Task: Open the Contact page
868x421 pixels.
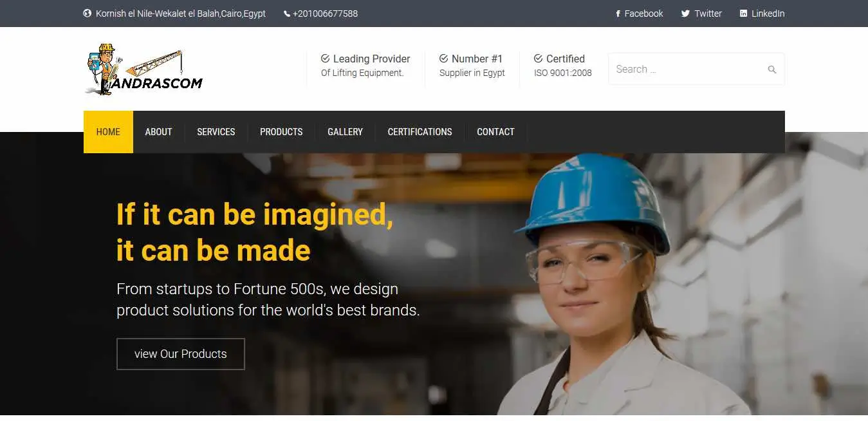Action: [x=495, y=132]
